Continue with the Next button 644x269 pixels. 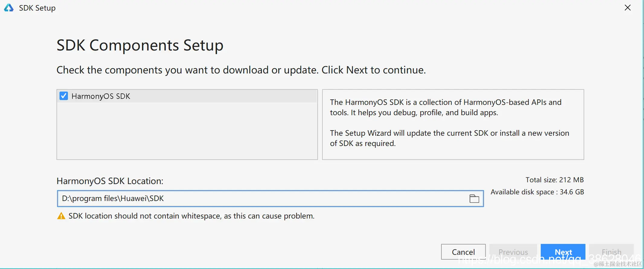[x=563, y=252]
